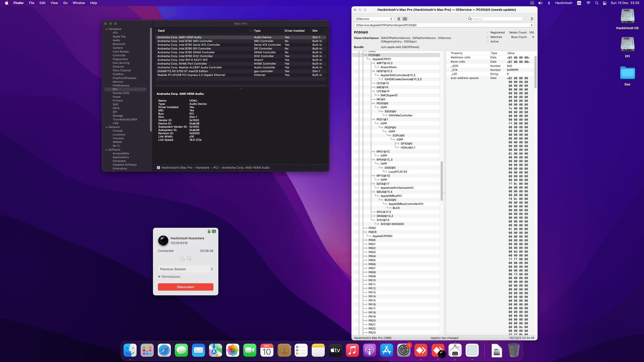Toggle the Active checkbox

coord(487,41)
